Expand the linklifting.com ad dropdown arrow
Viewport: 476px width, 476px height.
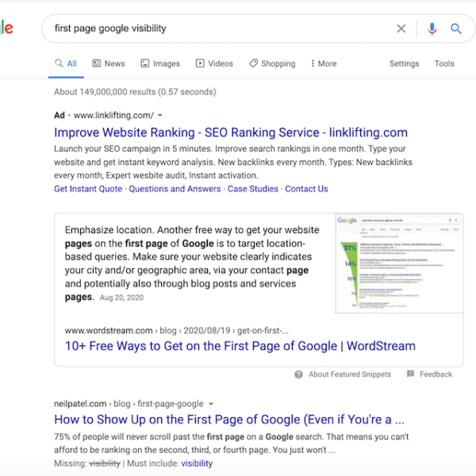tap(159, 116)
